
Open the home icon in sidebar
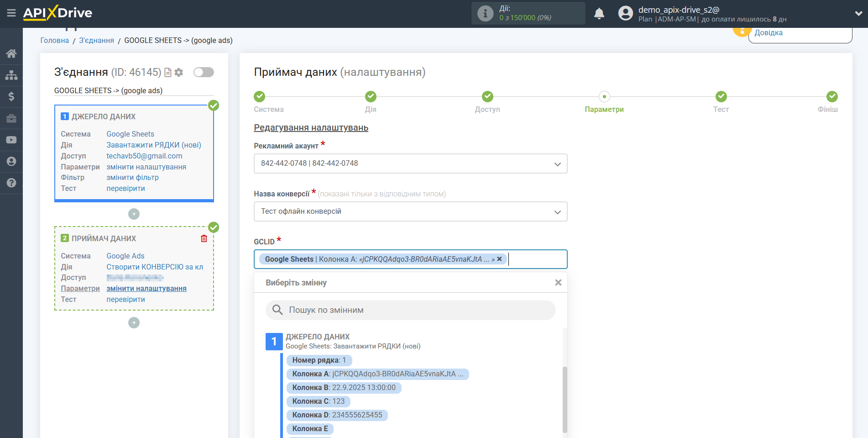pos(11,53)
